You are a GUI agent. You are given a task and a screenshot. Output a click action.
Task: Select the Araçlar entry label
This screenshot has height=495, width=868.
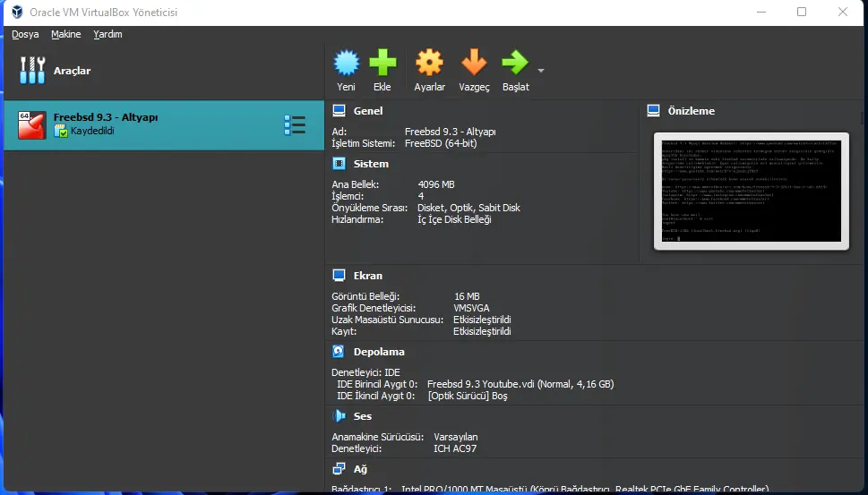pyautogui.click(x=72, y=71)
